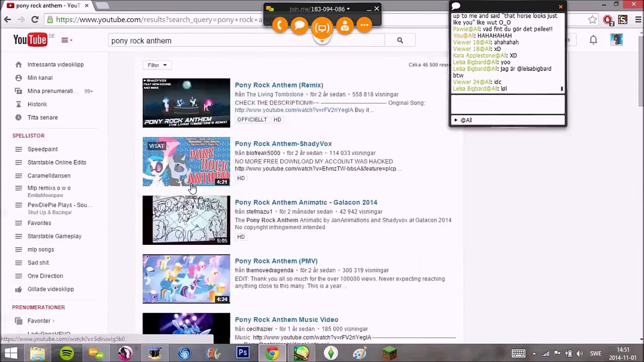Open the join.me participants icon
The height and width of the screenshot is (362, 644).
click(345, 26)
